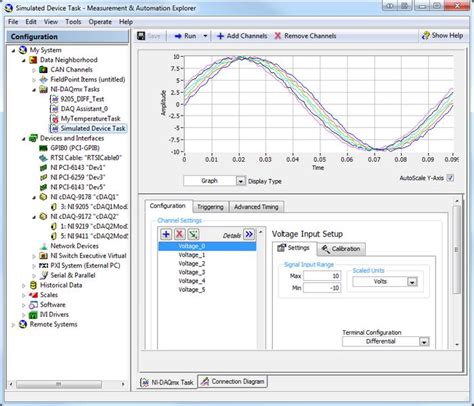Click Add Channels button
This screenshot has height=406, width=474.
[242, 36]
